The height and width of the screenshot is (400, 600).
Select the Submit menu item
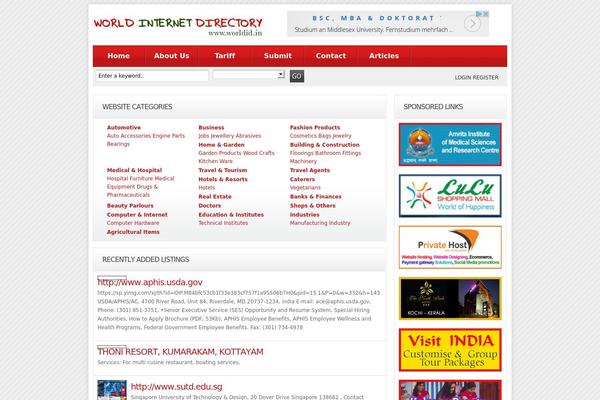(277, 56)
